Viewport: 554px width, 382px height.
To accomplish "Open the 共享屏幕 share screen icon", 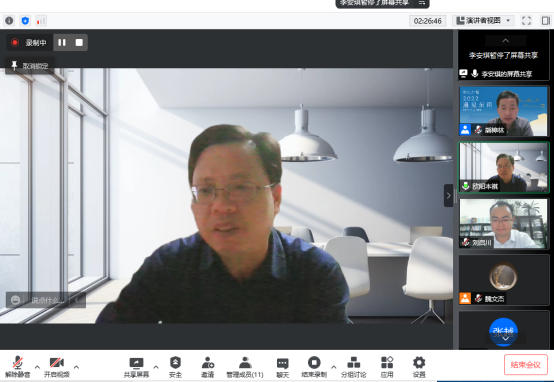I will point(136,363).
